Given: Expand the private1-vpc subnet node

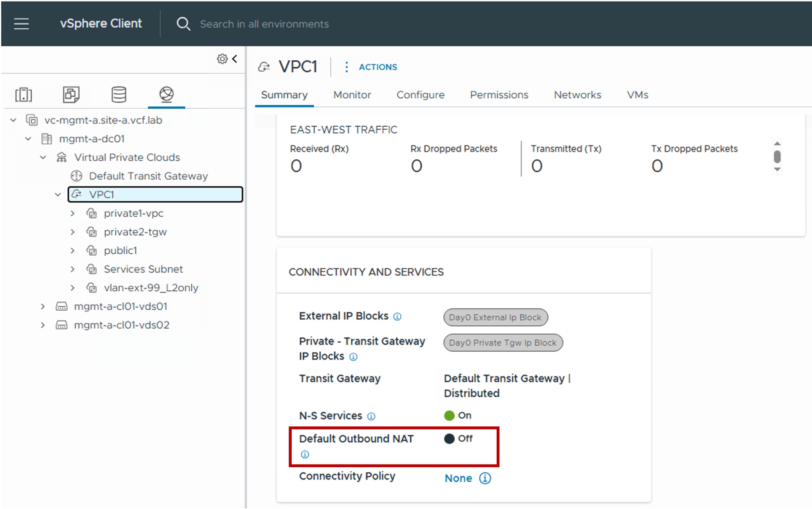Looking at the screenshot, I should coord(72,213).
